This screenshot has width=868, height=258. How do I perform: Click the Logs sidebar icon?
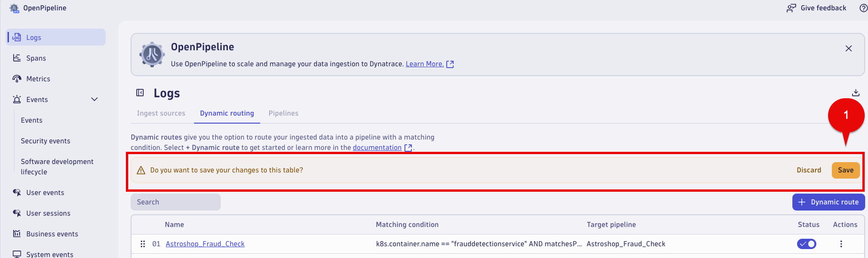[x=17, y=37]
